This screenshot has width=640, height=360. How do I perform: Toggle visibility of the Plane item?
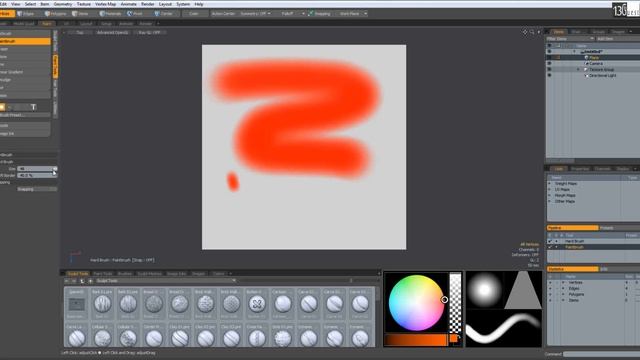coord(549,58)
